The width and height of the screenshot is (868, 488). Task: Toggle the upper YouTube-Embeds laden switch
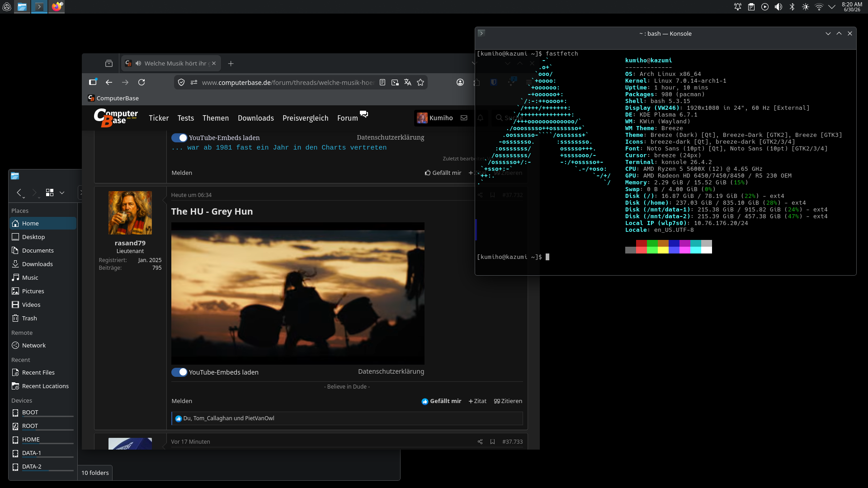[x=179, y=138]
